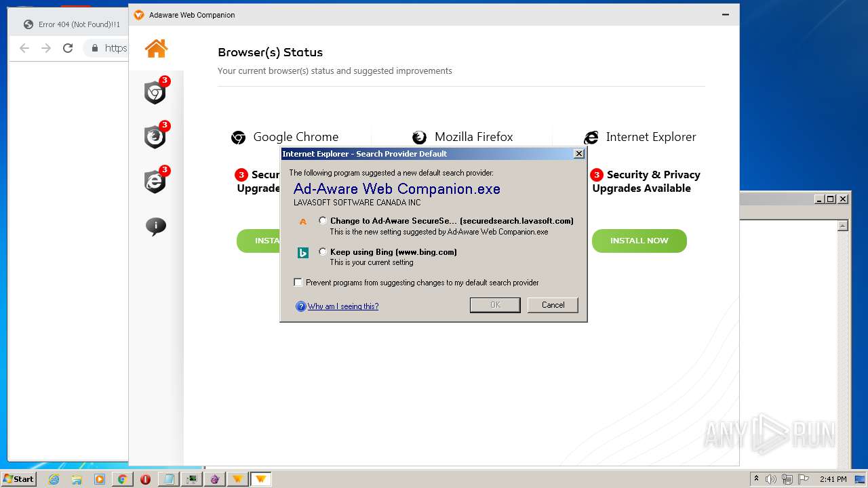Open Opera from taskbar
The height and width of the screenshot is (488, 868).
145,479
